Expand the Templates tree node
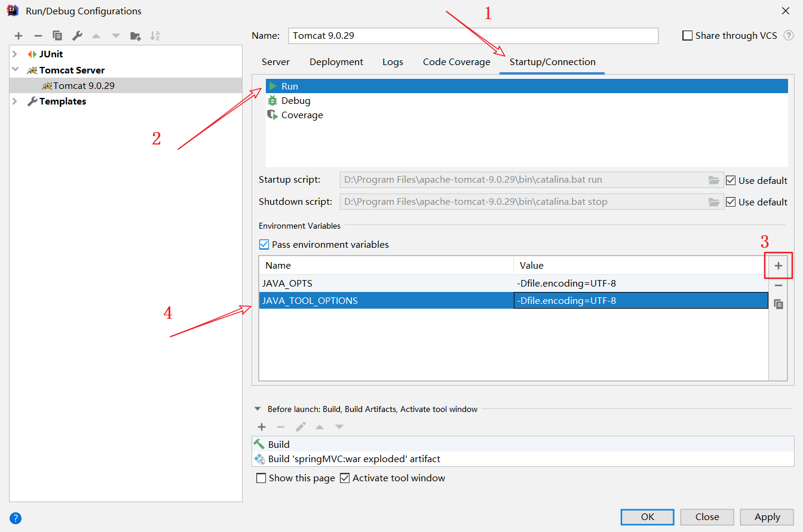The height and width of the screenshot is (532, 803). [x=15, y=102]
